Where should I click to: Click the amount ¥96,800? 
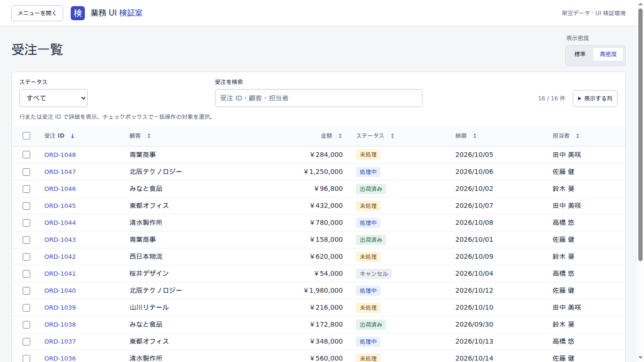point(328,189)
